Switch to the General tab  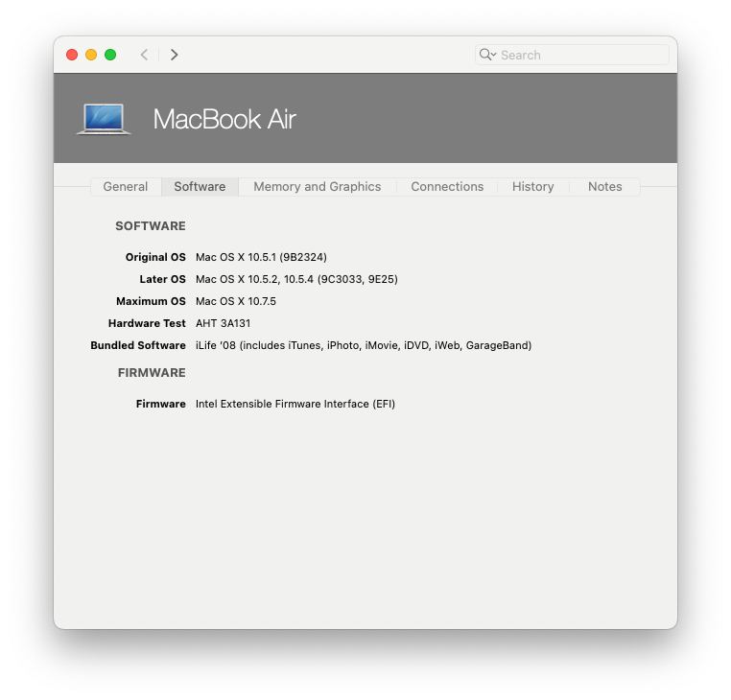126,186
